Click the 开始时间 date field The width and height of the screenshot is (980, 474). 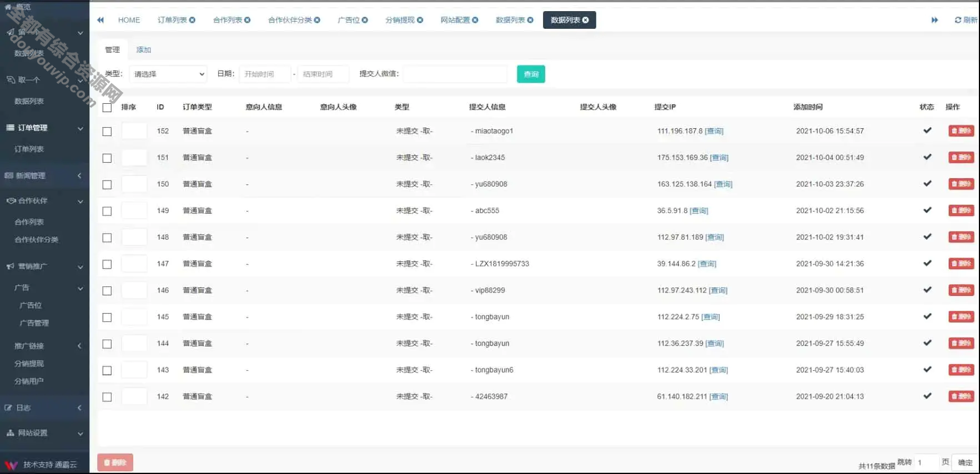pos(265,74)
